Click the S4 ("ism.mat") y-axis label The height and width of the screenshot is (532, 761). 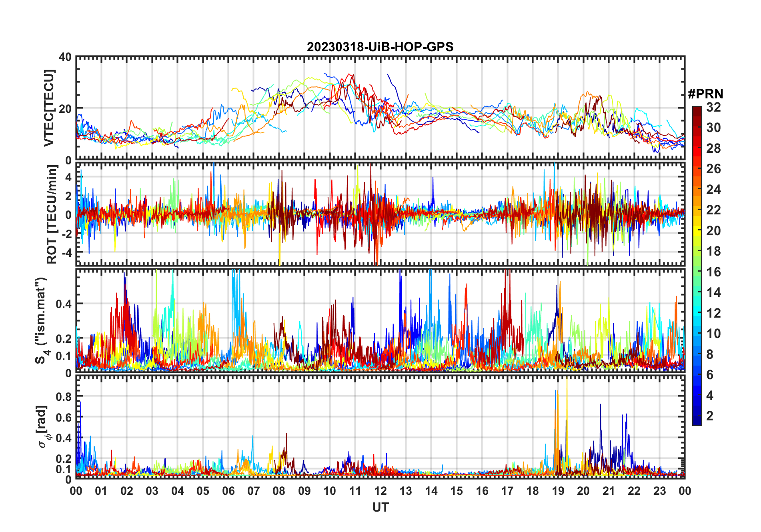pyautogui.click(x=41, y=321)
